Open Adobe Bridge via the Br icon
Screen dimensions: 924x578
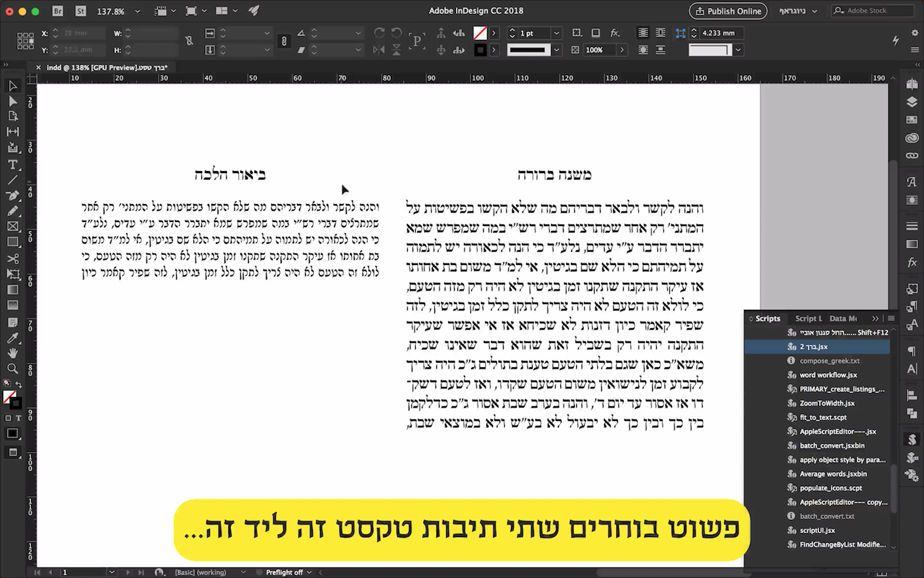click(58, 11)
